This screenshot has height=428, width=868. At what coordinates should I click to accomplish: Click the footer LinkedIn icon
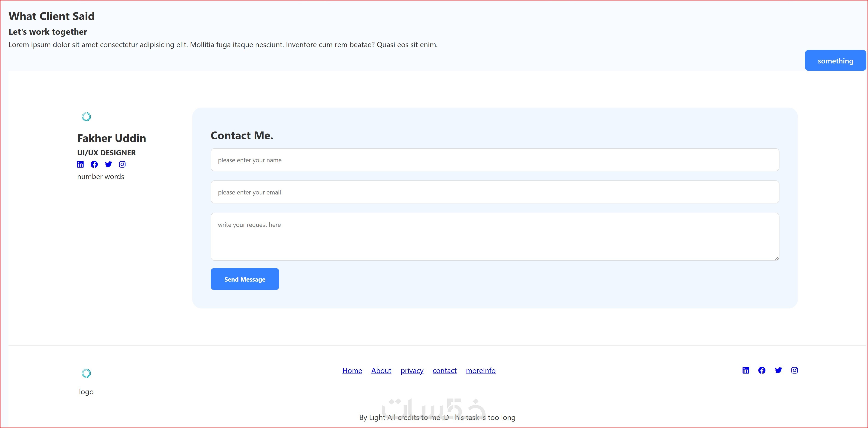click(x=746, y=370)
